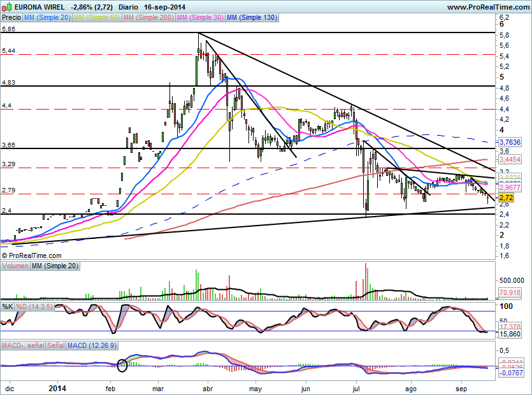The image size is (532, 395).
Task: Click the 70.918 volume value tag
Action: [x=510, y=292]
